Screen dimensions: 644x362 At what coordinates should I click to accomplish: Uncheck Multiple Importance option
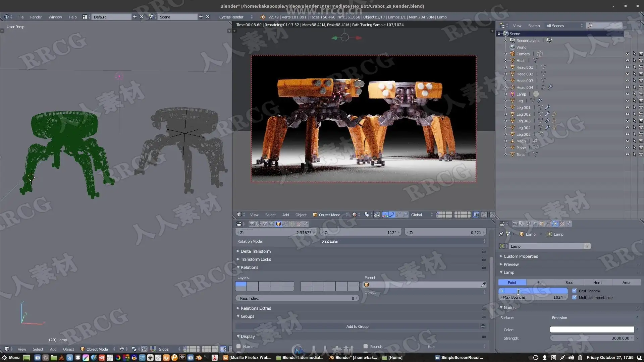pyautogui.click(x=575, y=297)
